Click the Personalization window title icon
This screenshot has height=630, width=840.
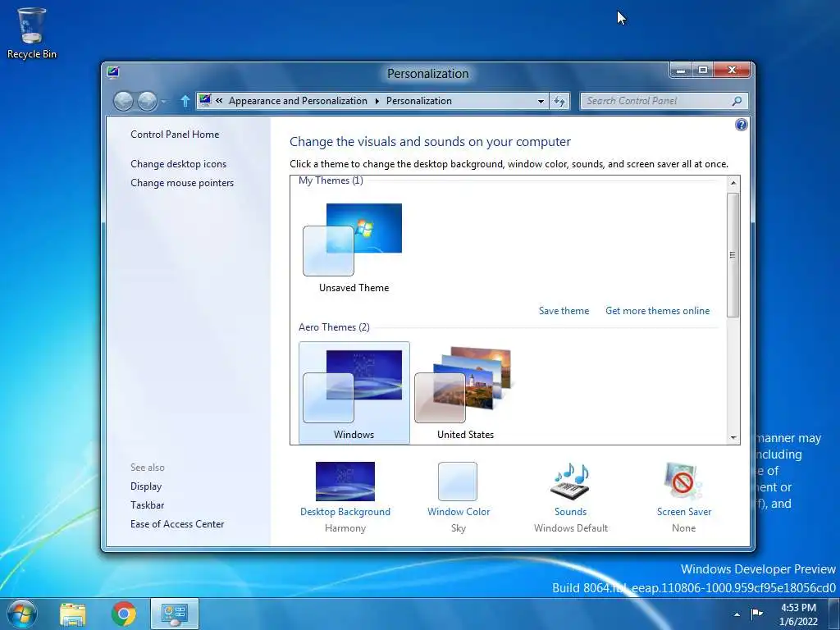tap(113, 72)
